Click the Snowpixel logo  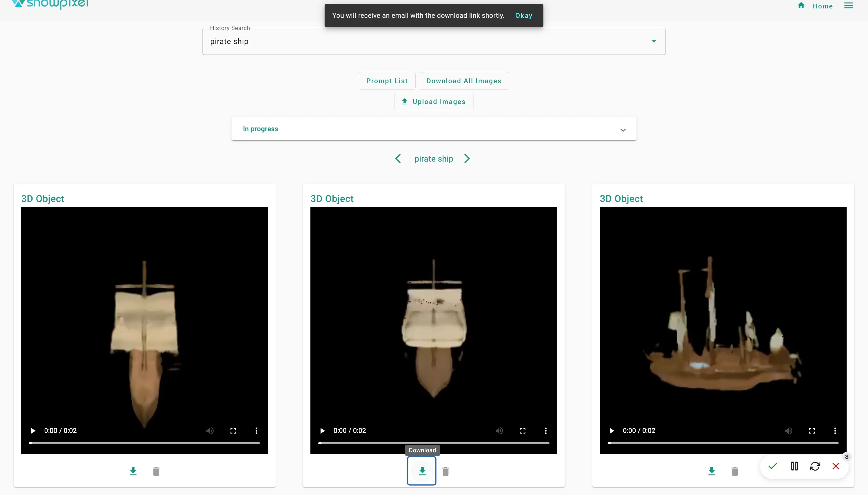pyautogui.click(x=50, y=4)
